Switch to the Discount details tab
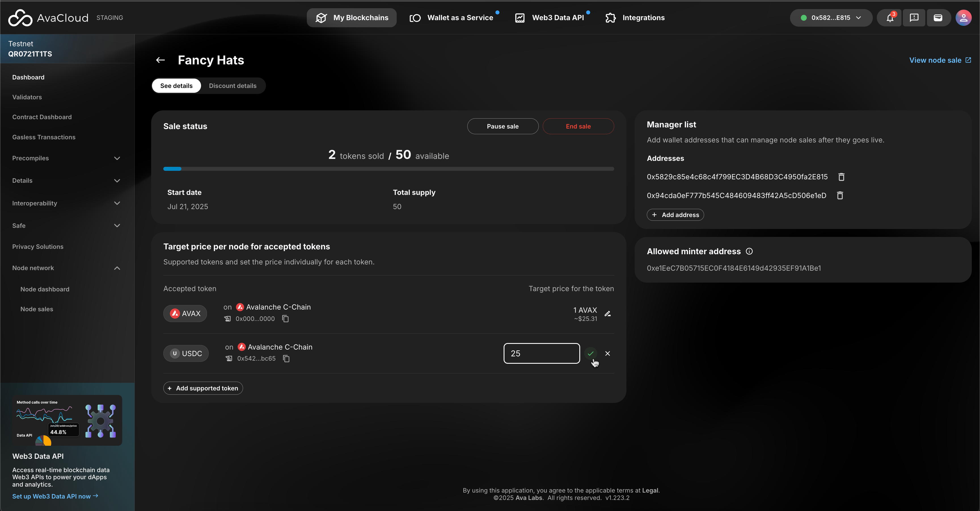980x511 pixels. [233, 86]
